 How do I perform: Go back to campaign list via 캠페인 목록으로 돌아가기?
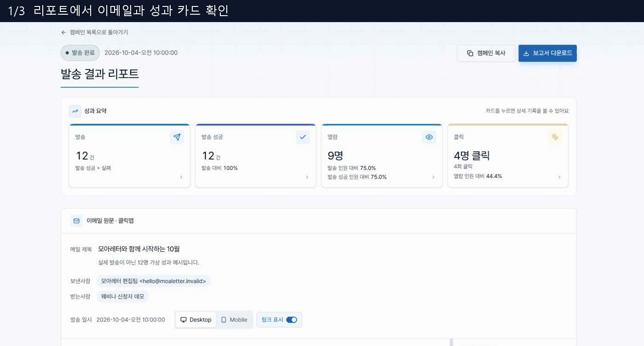click(94, 32)
